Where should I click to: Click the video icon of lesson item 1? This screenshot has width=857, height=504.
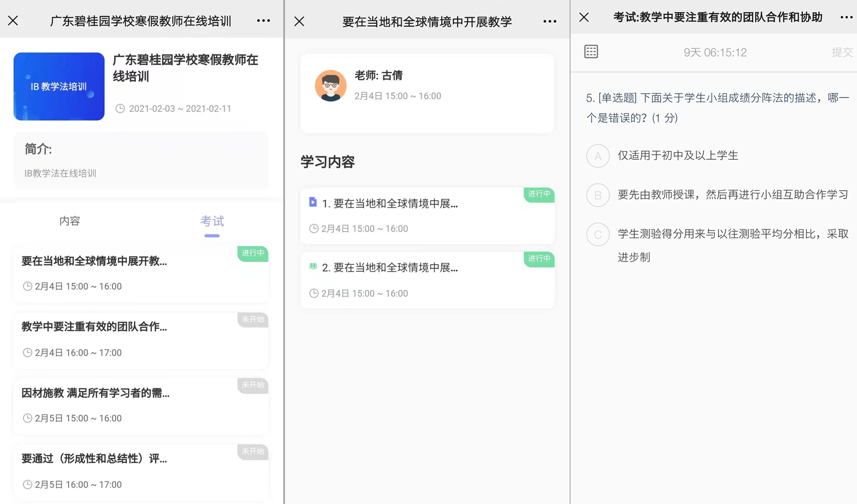(313, 202)
